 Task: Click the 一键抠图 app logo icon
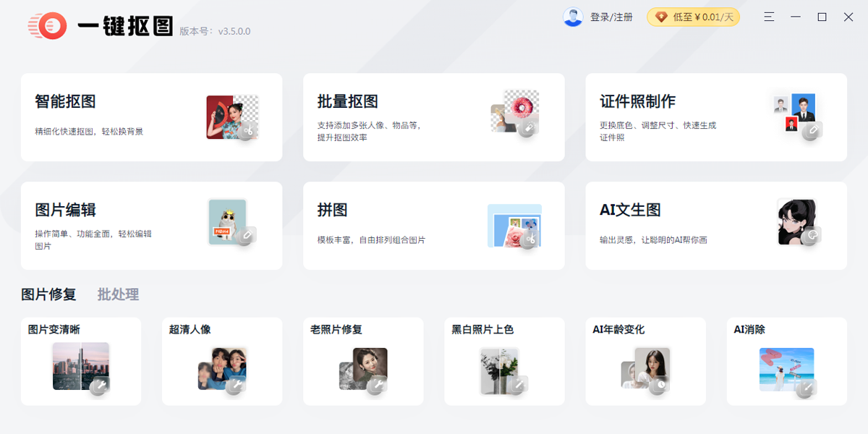[48, 26]
